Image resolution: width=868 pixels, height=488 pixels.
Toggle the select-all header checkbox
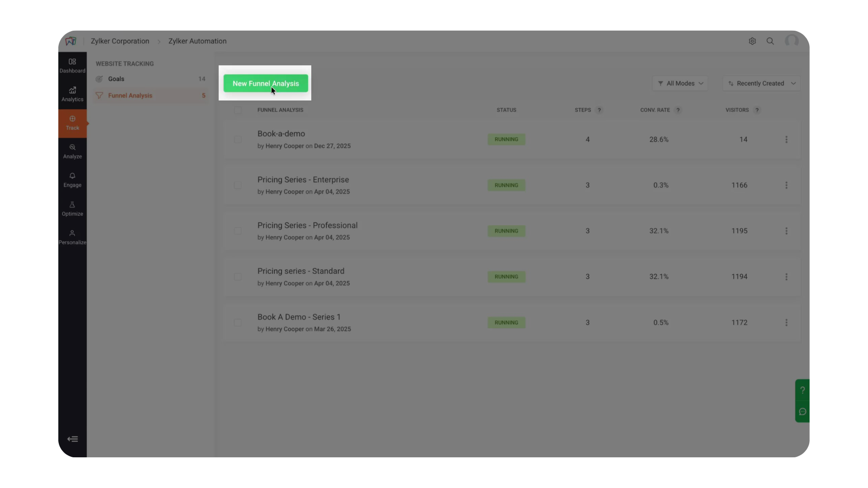(238, 110)
